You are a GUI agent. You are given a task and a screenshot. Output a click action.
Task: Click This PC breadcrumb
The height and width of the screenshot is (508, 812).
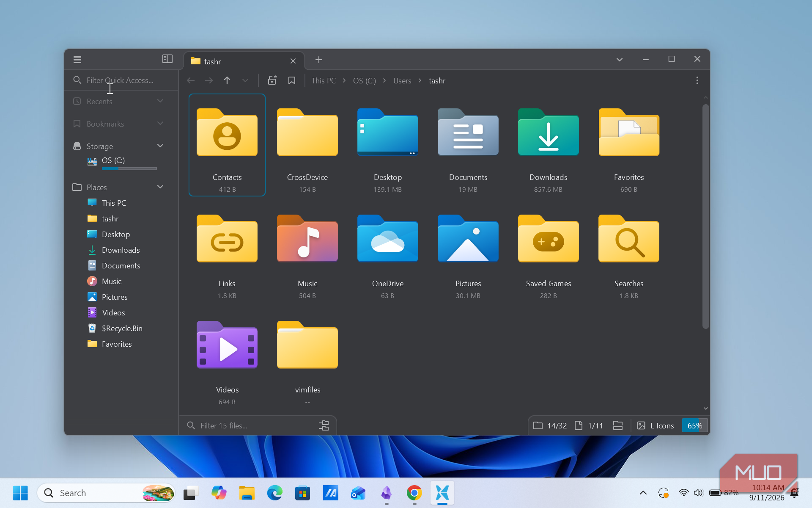(324, 81)
